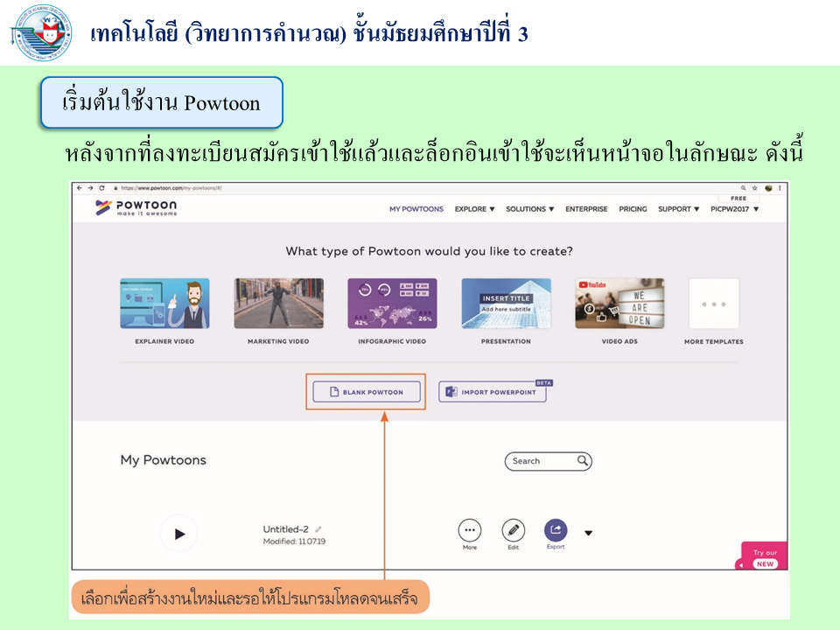840x630 pixels.
Task: Expand the arrow next to Export
Action: pos(588,533)
